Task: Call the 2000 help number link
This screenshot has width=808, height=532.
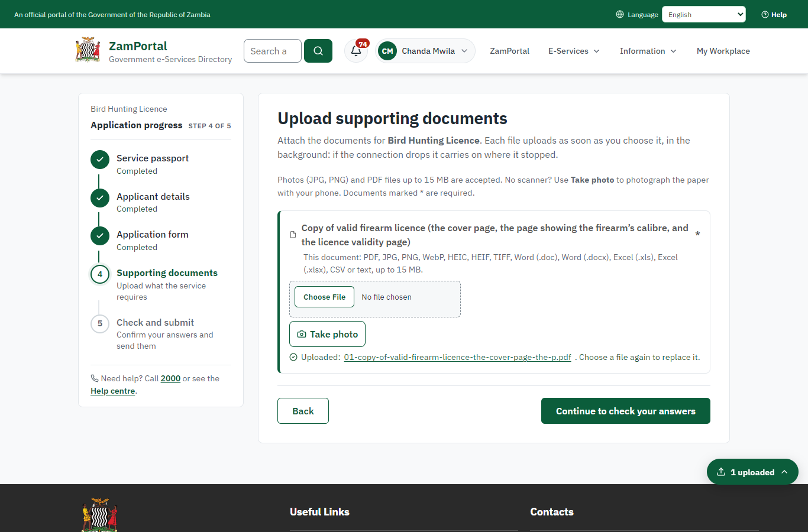Action: pos(170,378)
